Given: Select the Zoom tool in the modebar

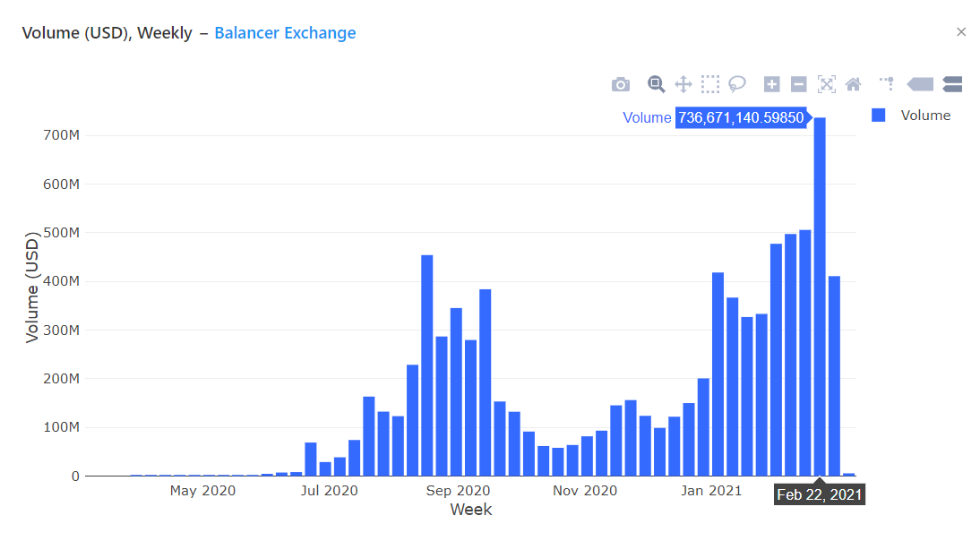Looking at the screenshot, I should pyautogui.click(x=656, y=83).
